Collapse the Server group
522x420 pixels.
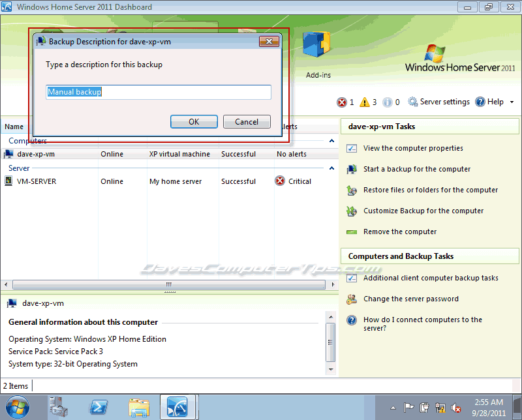tap(331, 168)
